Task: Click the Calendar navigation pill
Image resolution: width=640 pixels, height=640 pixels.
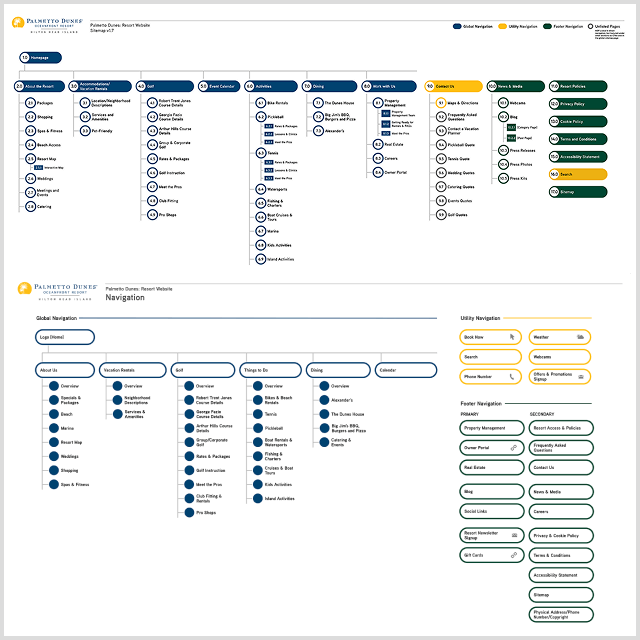Action: coord(406,370)
